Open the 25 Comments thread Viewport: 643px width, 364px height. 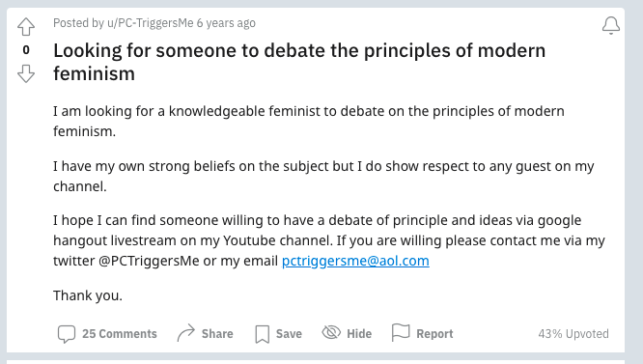120,334
